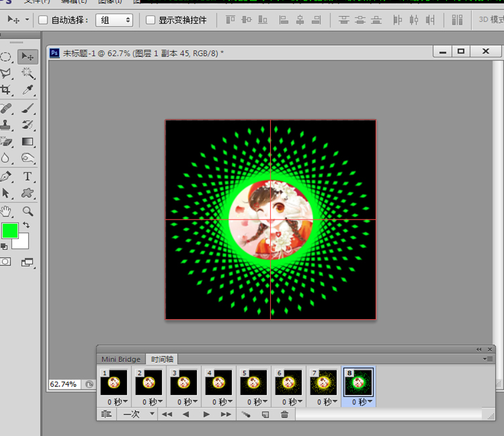Select the Healing Brush tool

[x=6, y=109]
